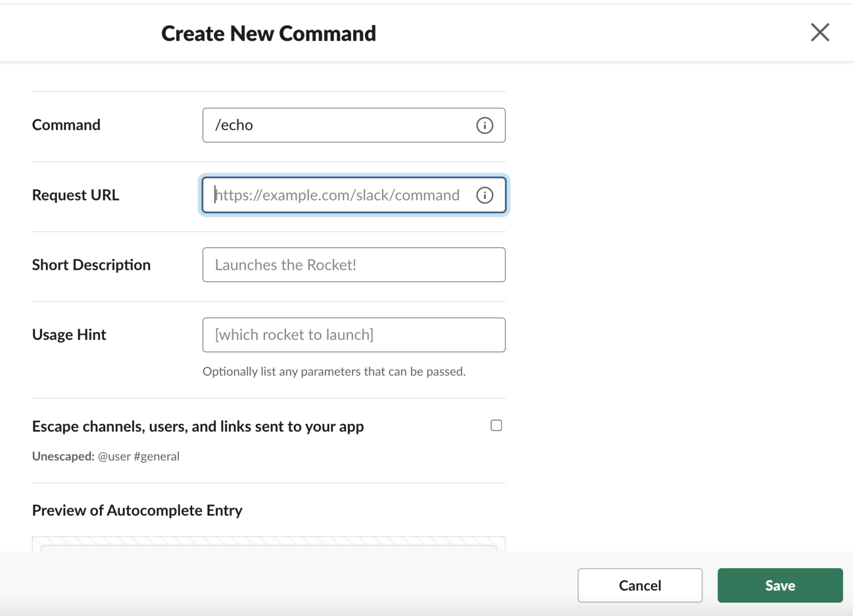
Task: Click the /echo text inside the Command box
Action: tap(234, 125)
